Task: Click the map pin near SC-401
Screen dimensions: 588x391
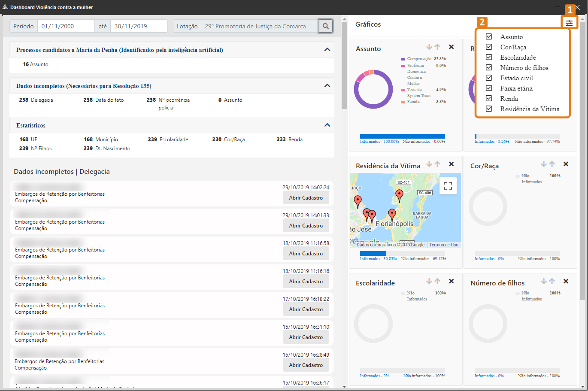Action: coord(399,196)
